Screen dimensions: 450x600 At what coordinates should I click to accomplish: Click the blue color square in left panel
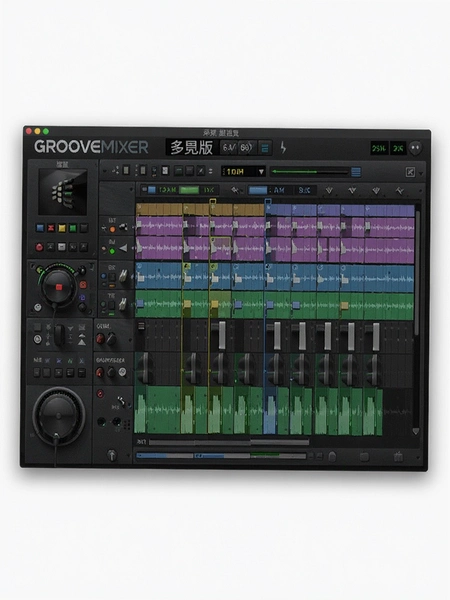coord(40,228)
